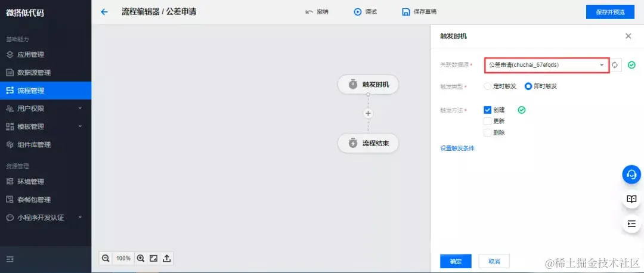Open the customer service headset button

tap(631, 175)
